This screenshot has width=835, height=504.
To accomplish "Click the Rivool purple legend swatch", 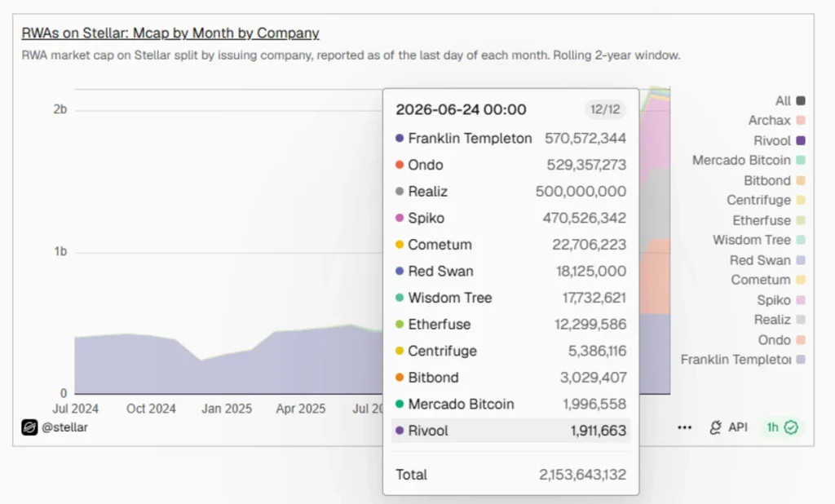I will [x=801, y=140].
